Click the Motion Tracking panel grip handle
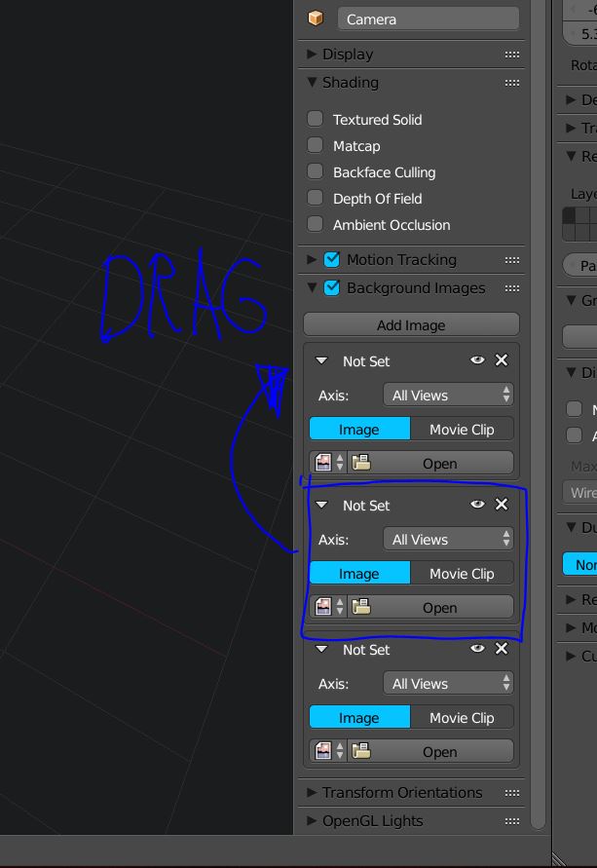 [512, 260]
